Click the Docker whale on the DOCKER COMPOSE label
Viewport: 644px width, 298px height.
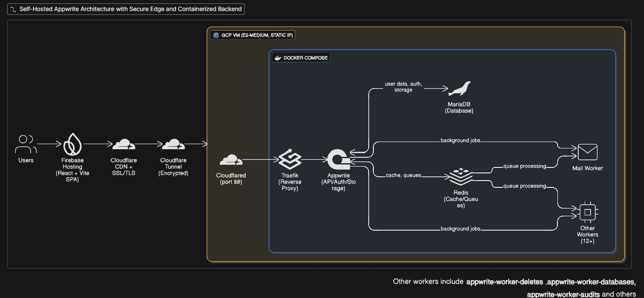278,57
